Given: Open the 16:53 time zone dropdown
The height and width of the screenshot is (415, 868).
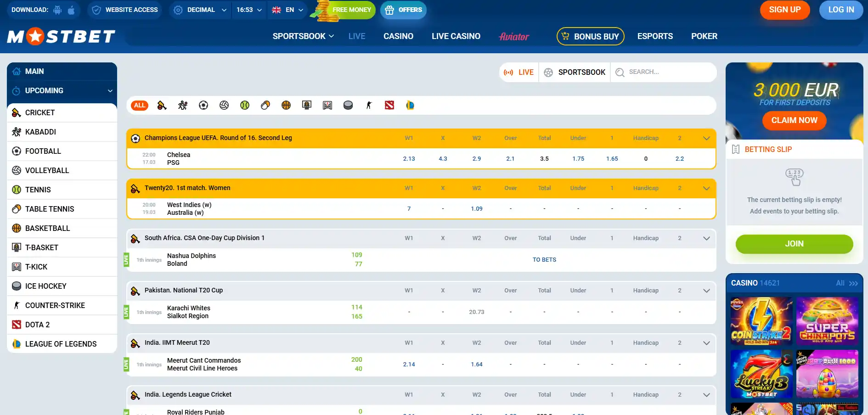Looking at the screenshot, I should [249, 10].
